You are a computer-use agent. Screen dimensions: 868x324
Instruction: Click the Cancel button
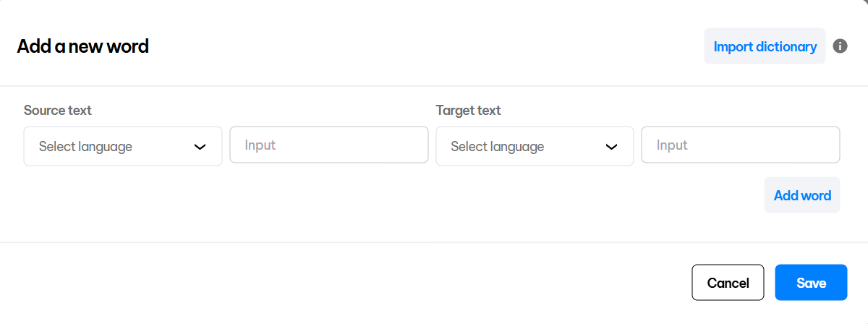click(x=728, y=283)
